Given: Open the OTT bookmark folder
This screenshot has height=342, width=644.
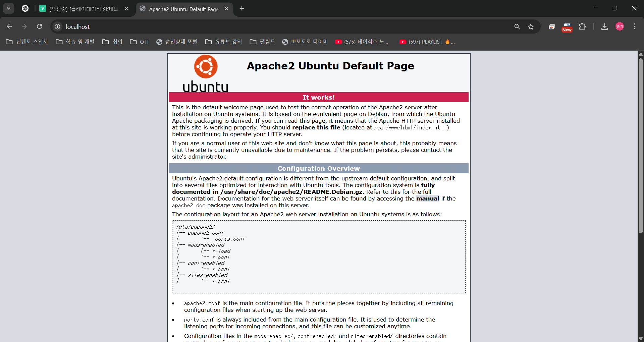Looking at the screenshot, I should click(140, 42).
